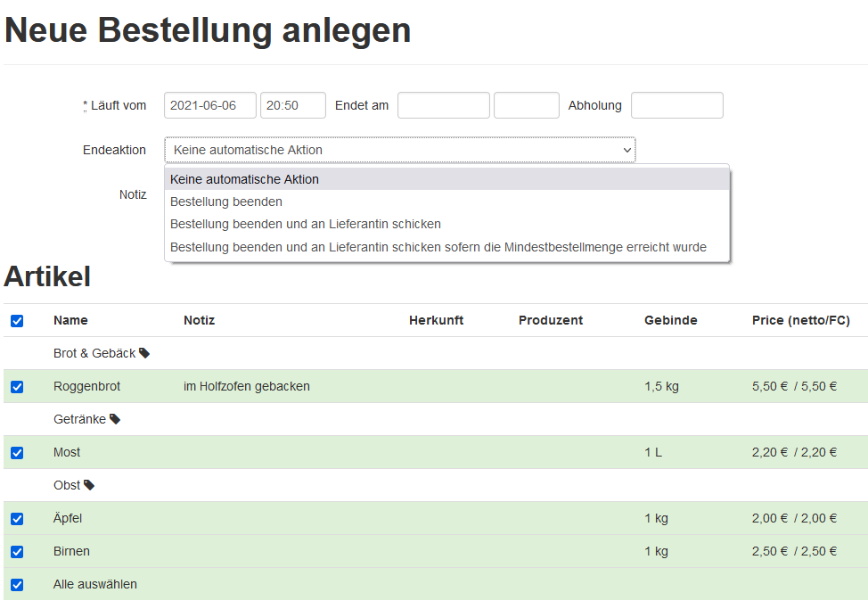Viewport: 868px width, 609px height.
Task: Click the start date field 2021-06-06
Action: pos(210,105)
